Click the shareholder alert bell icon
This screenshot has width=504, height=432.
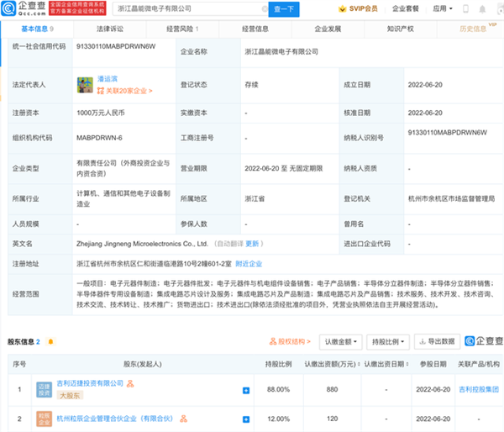[x=50, y=341]
